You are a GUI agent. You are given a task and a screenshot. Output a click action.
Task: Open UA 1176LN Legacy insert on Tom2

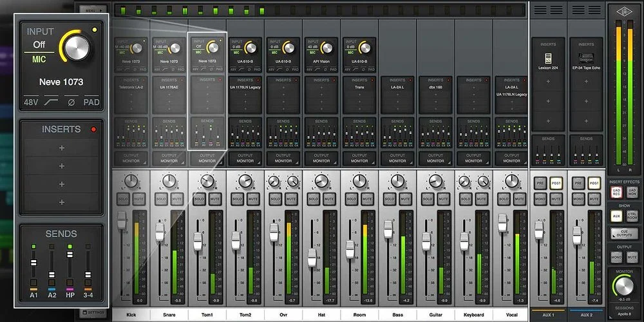click(245, 88)
